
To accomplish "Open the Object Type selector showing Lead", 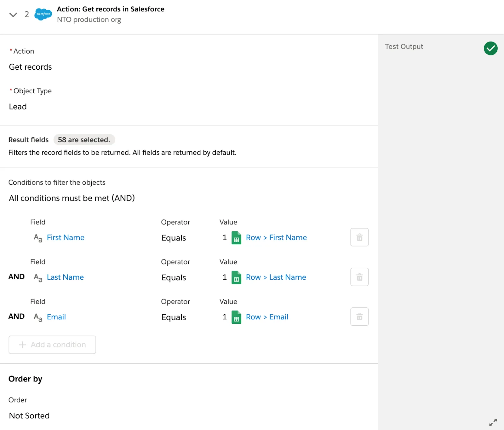I will pyautogui.click(x=18, y=107).
